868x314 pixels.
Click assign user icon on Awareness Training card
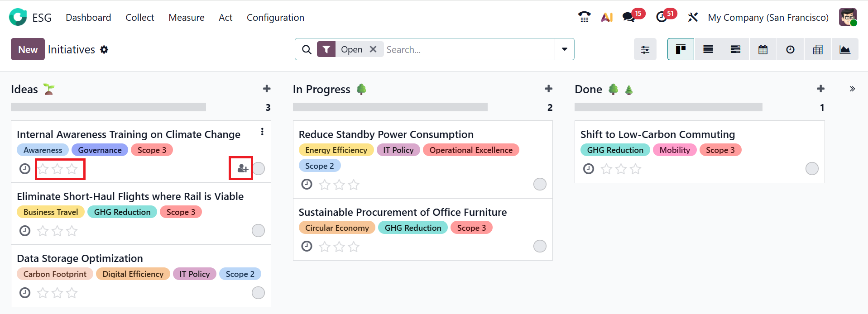pos(242,169)
